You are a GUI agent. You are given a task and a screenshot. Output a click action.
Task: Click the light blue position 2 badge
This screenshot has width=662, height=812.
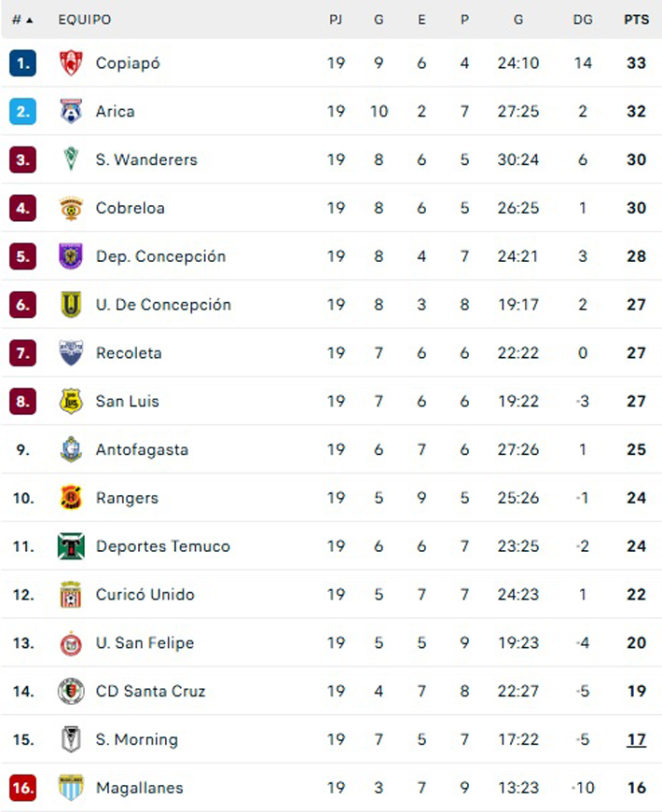22,111
